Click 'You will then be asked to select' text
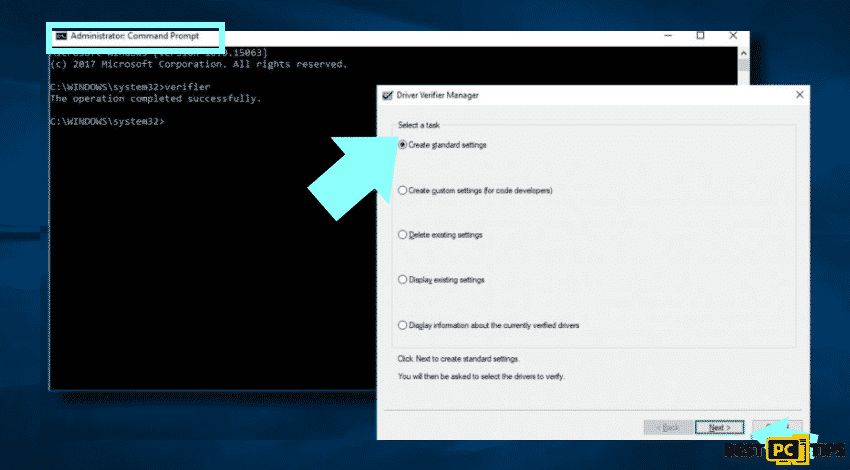Screen dimensions: 850x470 [481, 376]
